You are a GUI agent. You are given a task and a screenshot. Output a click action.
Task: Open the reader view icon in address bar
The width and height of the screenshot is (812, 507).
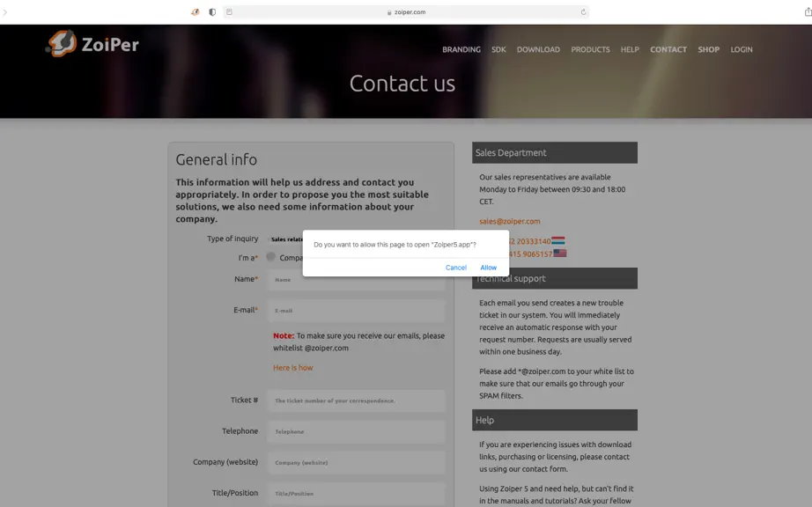point(229,12)
